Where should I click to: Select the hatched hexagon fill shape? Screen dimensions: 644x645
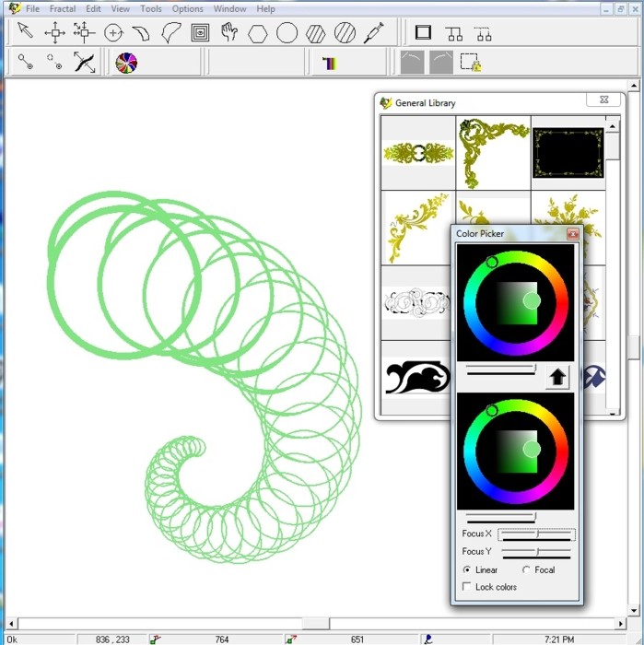click(x=316, y=33)
